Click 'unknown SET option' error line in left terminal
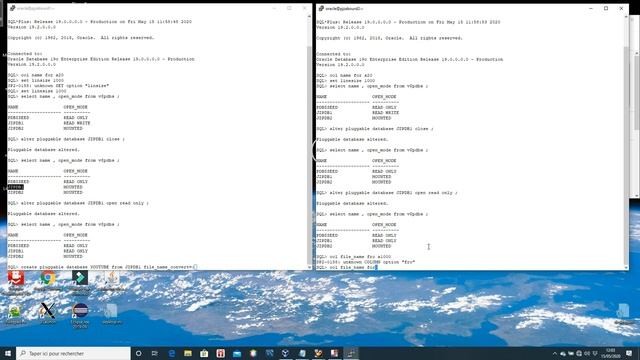Viewport: 640px width, 360px height. pos(58,86)
